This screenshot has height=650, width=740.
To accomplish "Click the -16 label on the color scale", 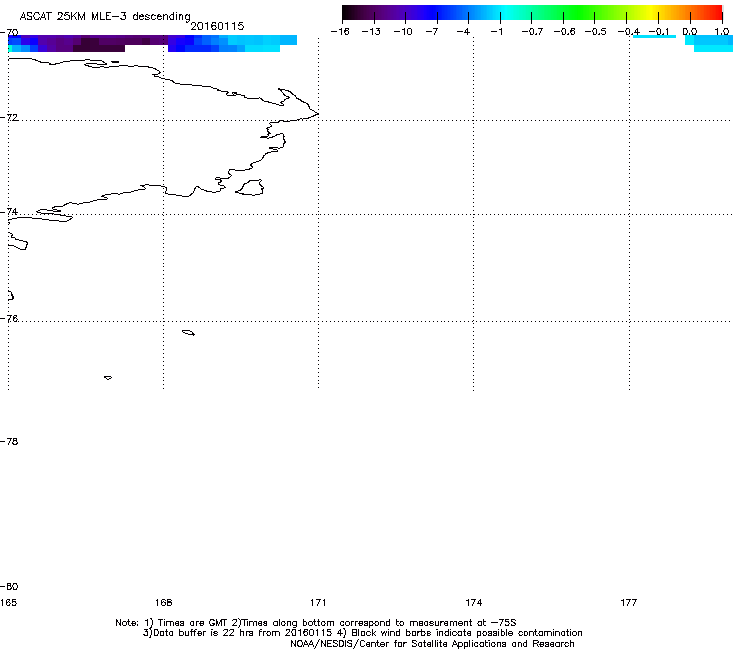I will pos(340,32).
